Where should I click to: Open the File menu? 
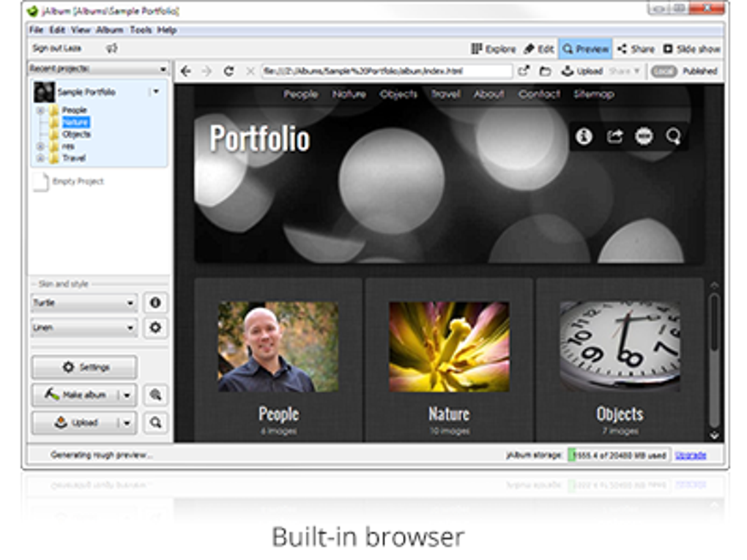[x=36, y=30]
